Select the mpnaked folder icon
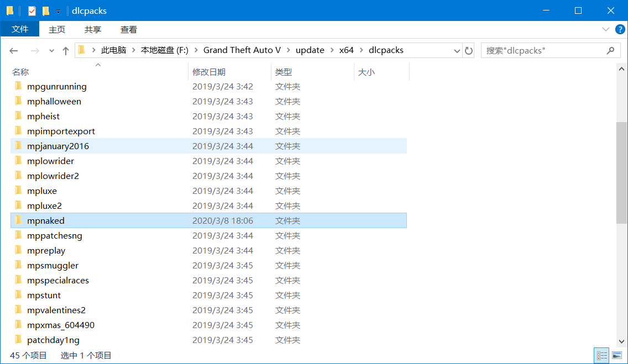 click(x=18, y=220)
